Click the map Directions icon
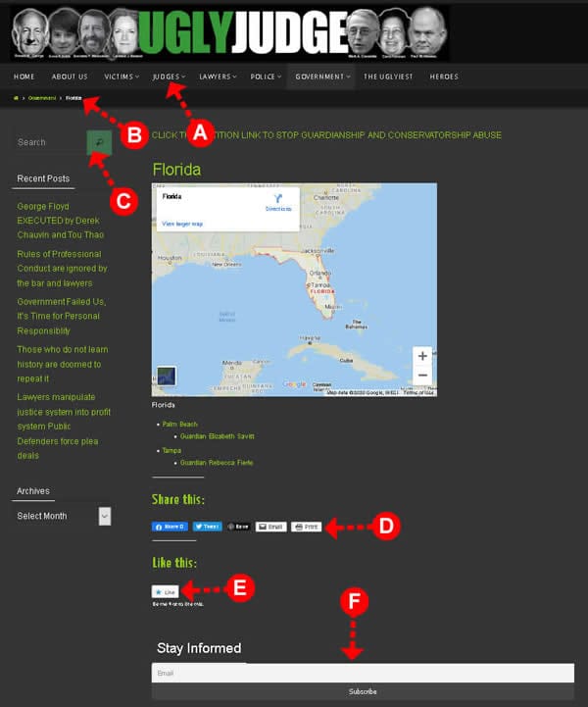 click(x=278, y=199)
